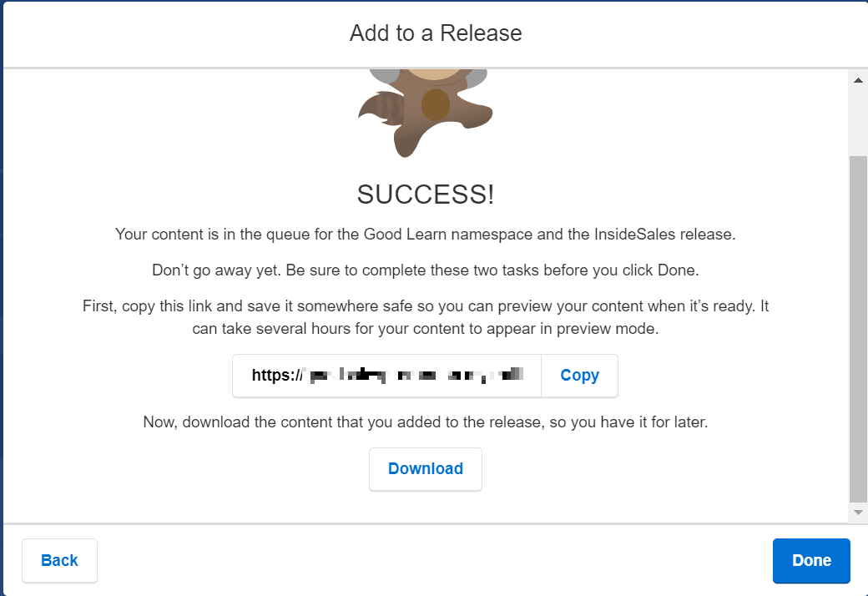
Task: Click the brown mascot character image
Action: coord(425,113)
